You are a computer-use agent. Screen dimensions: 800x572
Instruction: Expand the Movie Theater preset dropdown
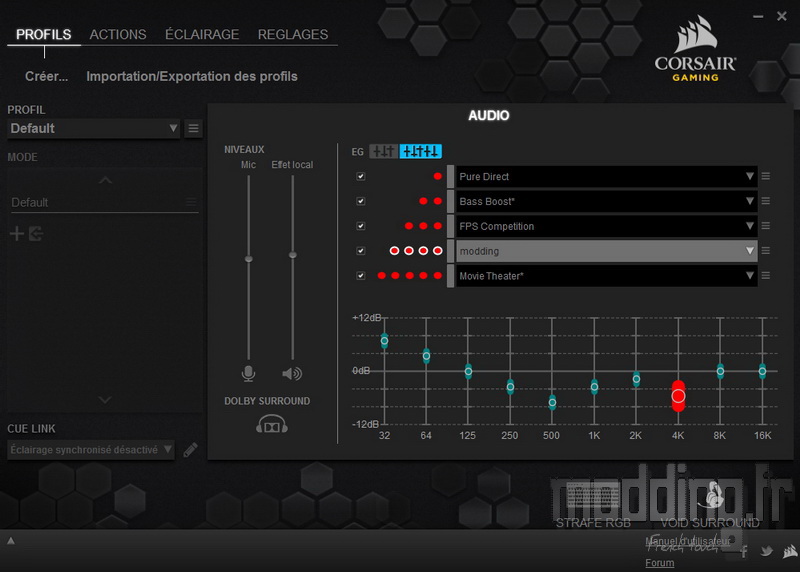[607, 276]
